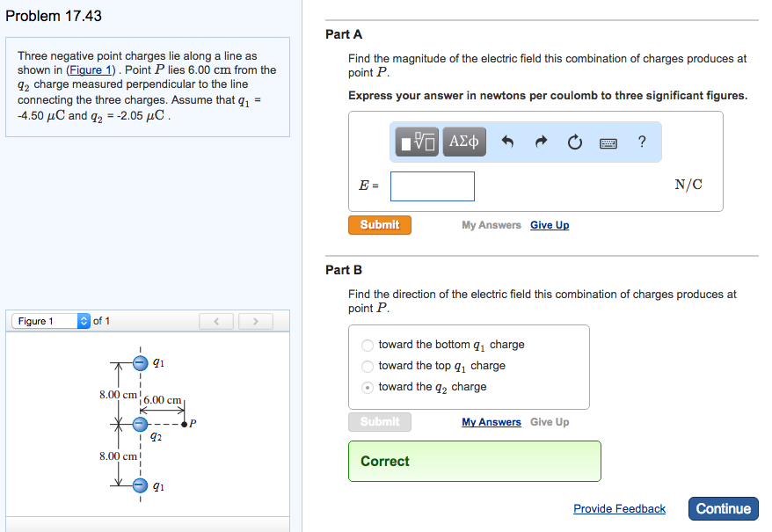This screenshot has width=772, height=532.
Task: Click the redo arrow in the equation editor
Action: point(541,142)
